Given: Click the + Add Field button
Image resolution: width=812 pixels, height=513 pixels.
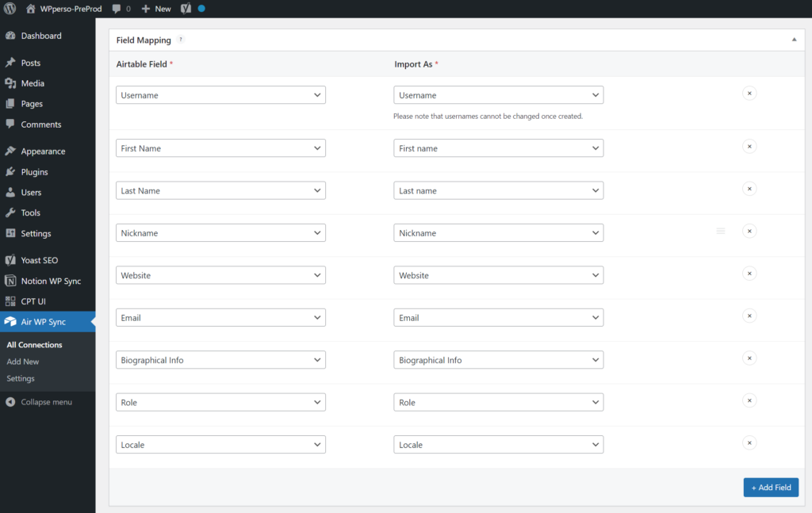Looking at the screenshot, I should pos(771,488).
